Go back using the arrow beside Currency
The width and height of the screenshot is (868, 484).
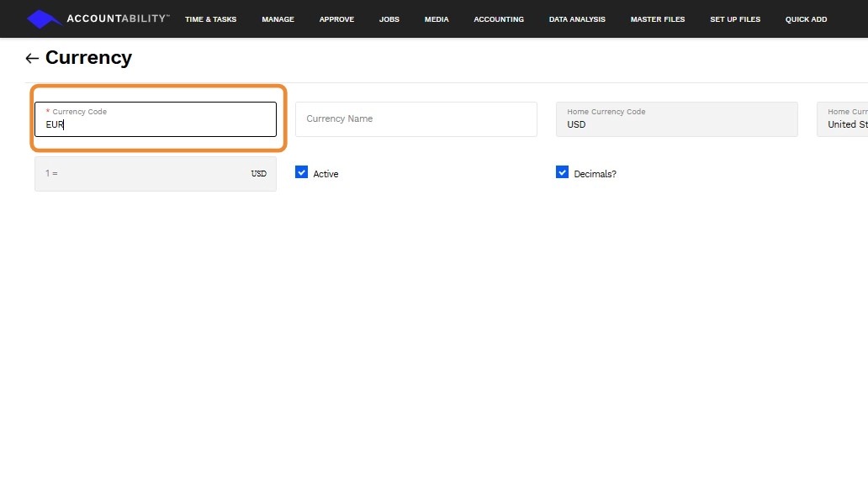(32, 58)
